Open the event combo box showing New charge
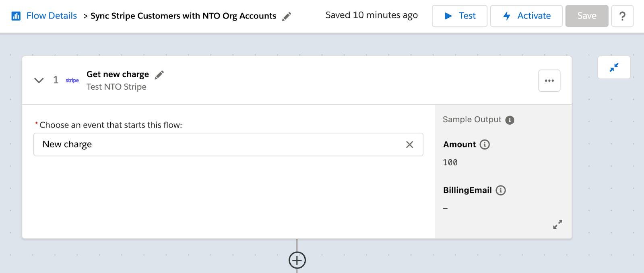 point(228,144)
